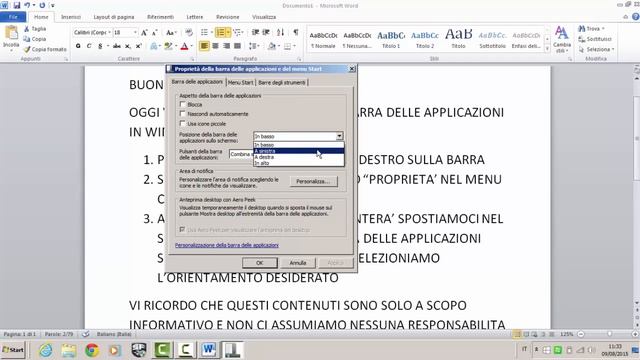The height and width of the screenshot is (360, 640).
Task: Click the Usa Aero Peek checkbox
Action: (x=182, y=230)
